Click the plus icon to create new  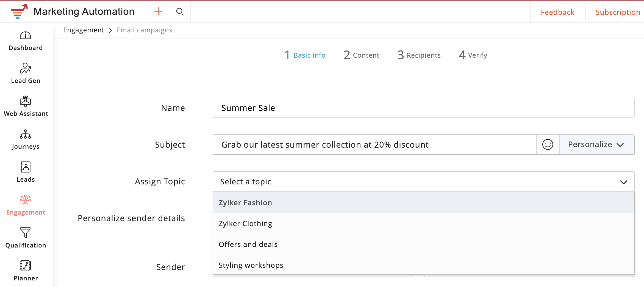tap(158, 12)
